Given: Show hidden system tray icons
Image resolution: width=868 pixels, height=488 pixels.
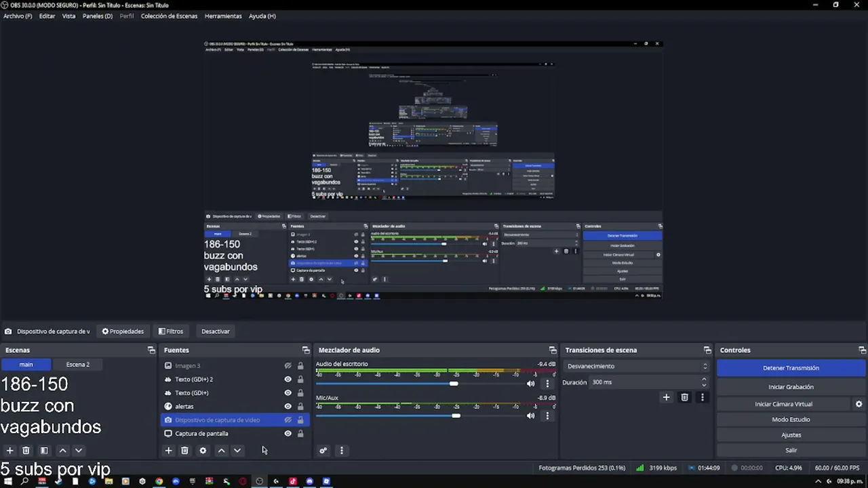Looking at the screenshot, I should 818,481.
